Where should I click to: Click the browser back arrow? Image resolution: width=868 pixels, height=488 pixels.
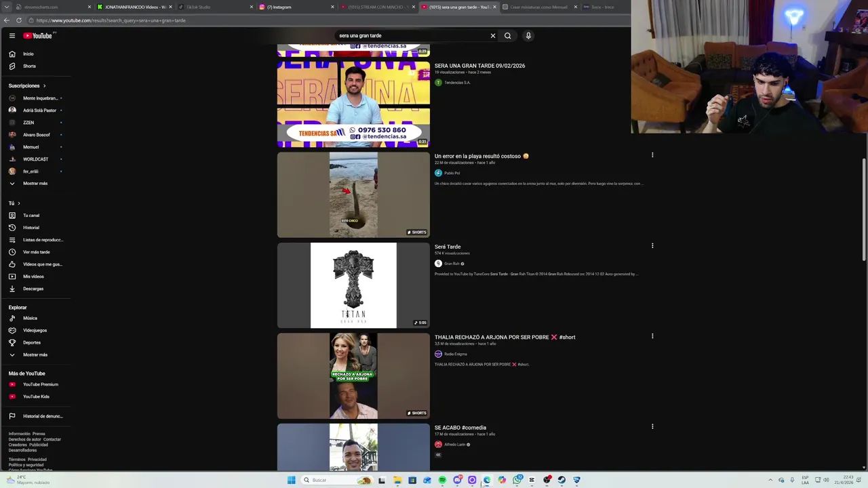pyautogui.click(x=5, y=20)
